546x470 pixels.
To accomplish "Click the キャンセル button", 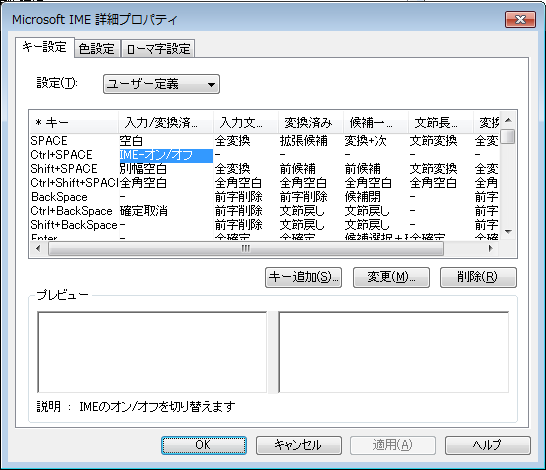I will (299, 445).
